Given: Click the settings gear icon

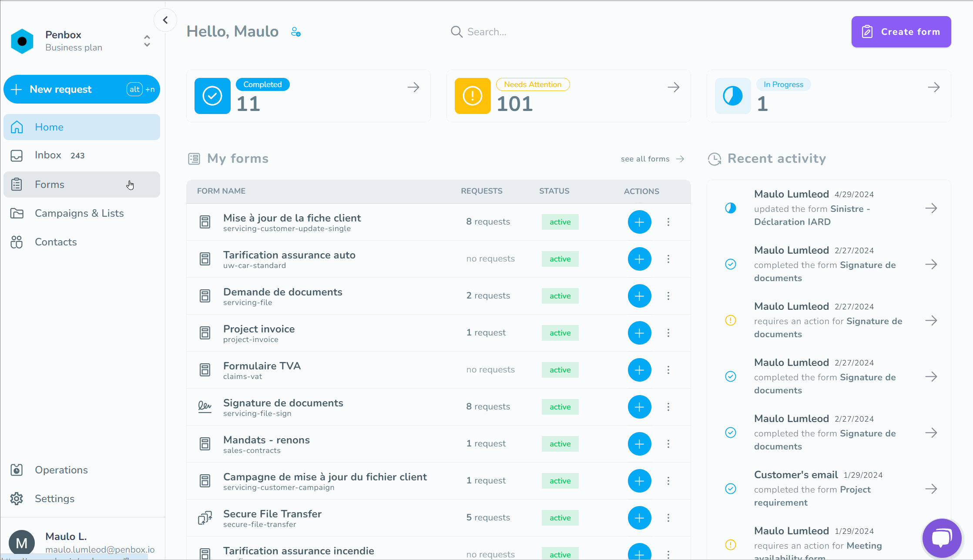Looking at the screenshot, I should [x=17, y=499].
